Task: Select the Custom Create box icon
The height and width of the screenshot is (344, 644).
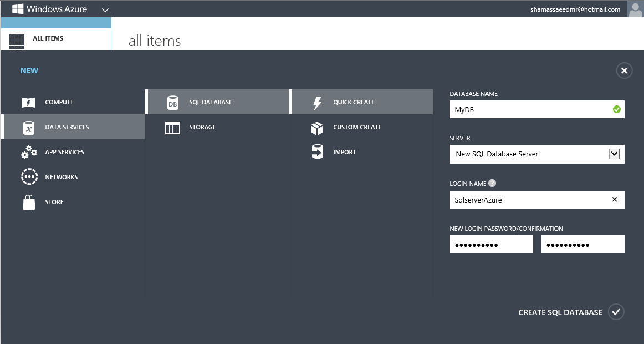Action: pyautogui.click(x=318, y=127)
